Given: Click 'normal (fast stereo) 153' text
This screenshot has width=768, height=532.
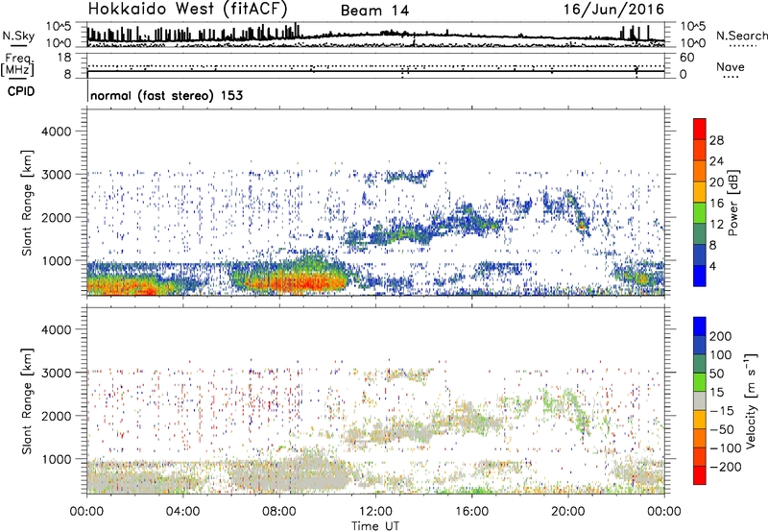Looking at the screenshot, I should tap(166, 95).
